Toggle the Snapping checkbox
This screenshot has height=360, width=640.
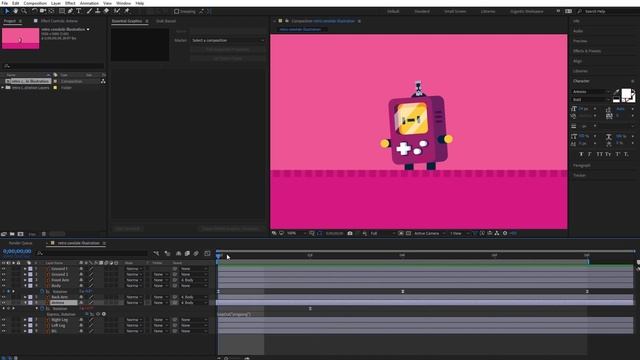tap(176, 11)
